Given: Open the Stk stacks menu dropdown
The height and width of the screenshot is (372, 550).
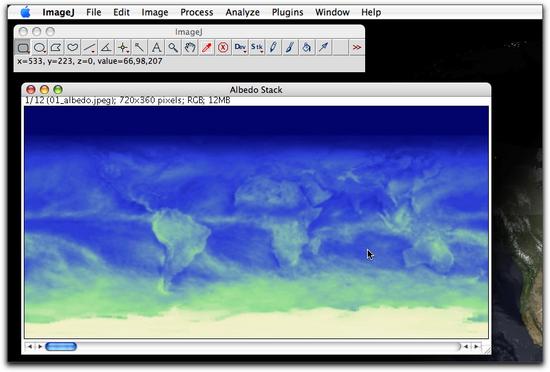Looking at the screenshot, I should pos(257,47).
